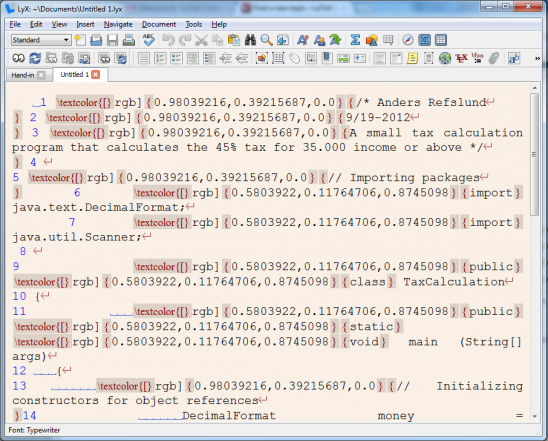Click the redo arrow icon
This screenshot has height=441, width=548.
(x=185, y=40)
